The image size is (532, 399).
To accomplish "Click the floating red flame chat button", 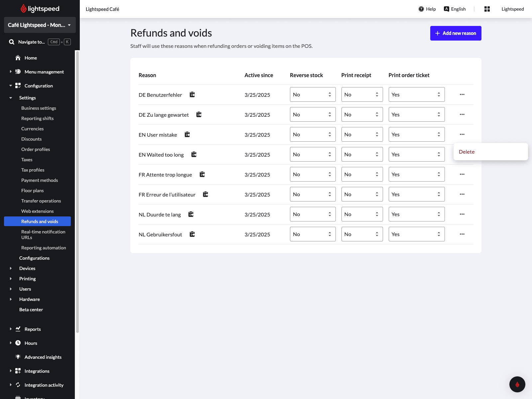I will coord(517,384).
